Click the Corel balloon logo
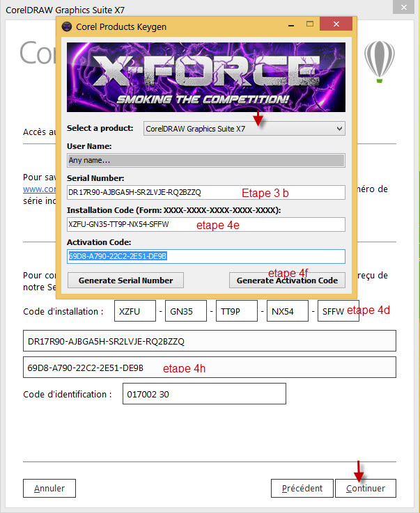 (x=379, y=59)
